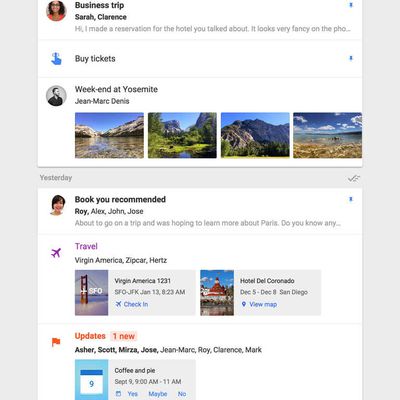
Task: Click Virgin America, Zipcar, Hertz senders
Action: [x=121, y=260]
